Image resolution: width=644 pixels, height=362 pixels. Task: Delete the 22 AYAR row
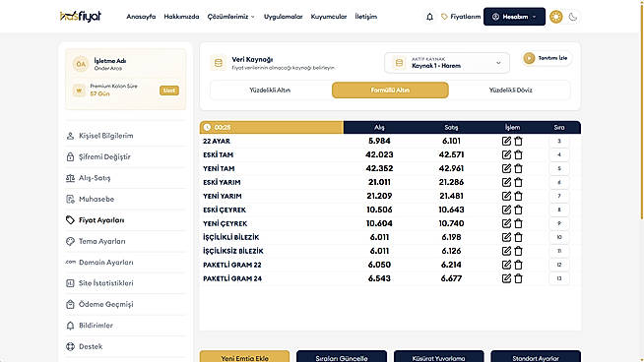518,141
